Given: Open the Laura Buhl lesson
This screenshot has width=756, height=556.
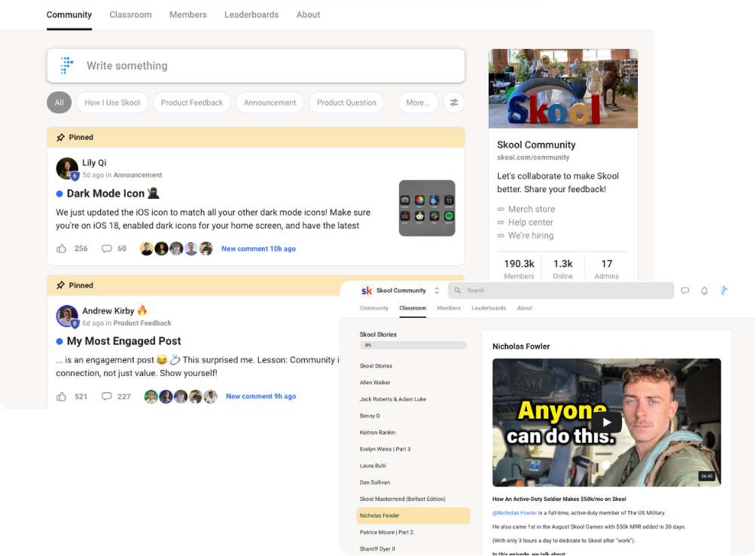Looking at the screenshot, I should point(373,466).
